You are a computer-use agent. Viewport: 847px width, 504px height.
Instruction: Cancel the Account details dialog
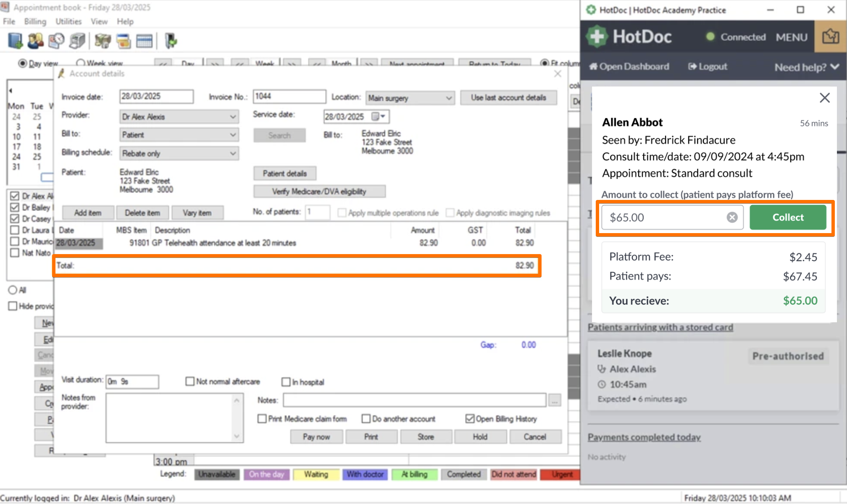(x=535, y=437)
